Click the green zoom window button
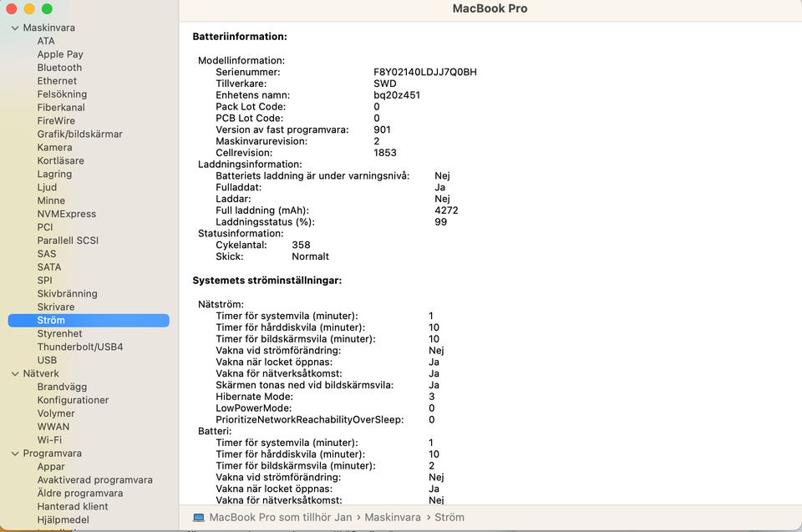This screenshot has height=532, width=802. click(47, 8)
